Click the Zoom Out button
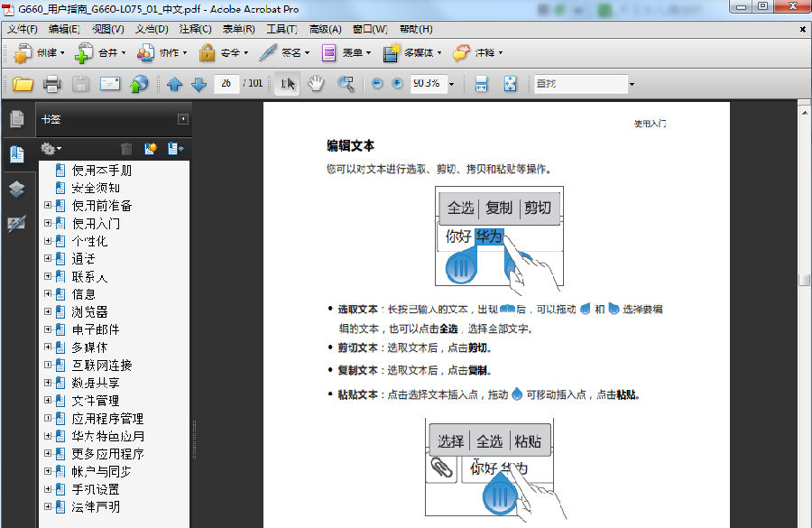Image resolution: width=812 pixels, height=528 pixels. pyautogui.click(x=377, y=83)
